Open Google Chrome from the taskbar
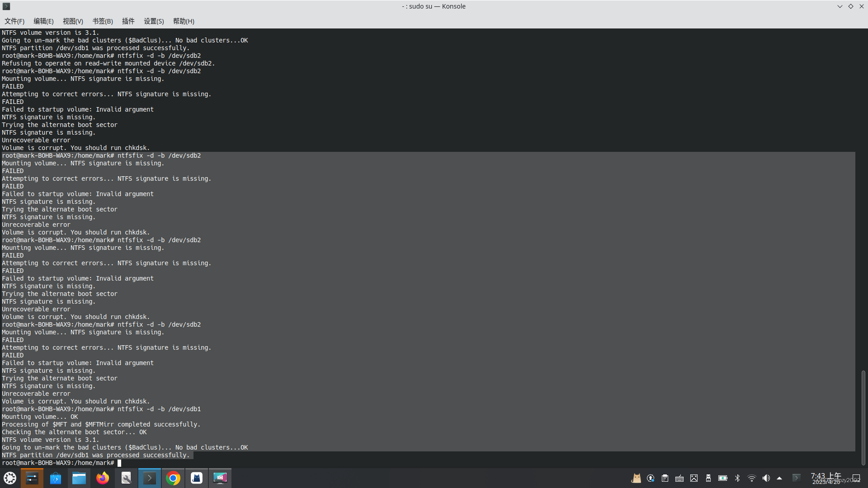Viewport: 868px width, 488px height. (x=173, y=478)
